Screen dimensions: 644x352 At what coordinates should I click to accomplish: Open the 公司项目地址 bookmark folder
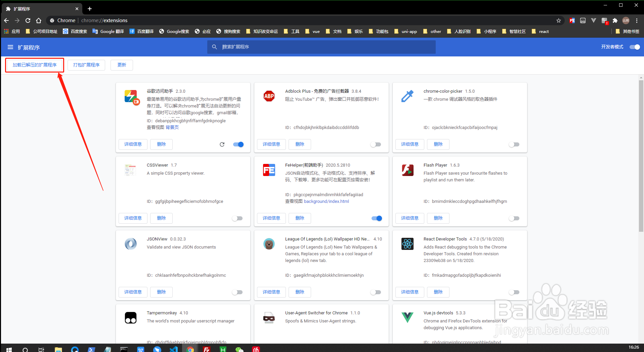(42, 32)
